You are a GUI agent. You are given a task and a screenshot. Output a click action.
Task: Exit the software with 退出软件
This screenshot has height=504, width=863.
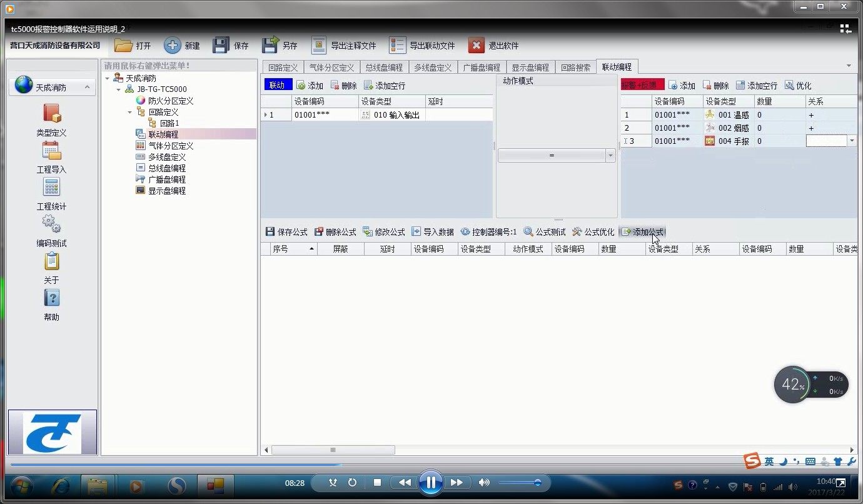pyautogui.click(x=494, y=45)
